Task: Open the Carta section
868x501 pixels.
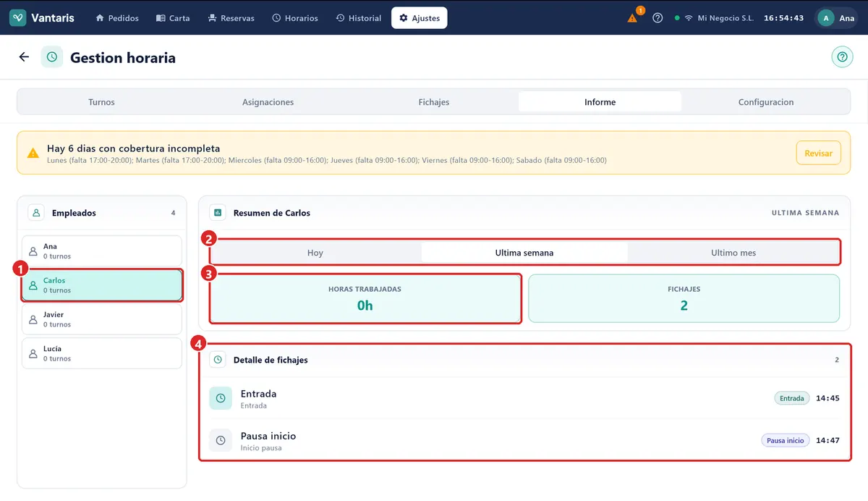Action: pyautogui.click(x=173, y=18)
